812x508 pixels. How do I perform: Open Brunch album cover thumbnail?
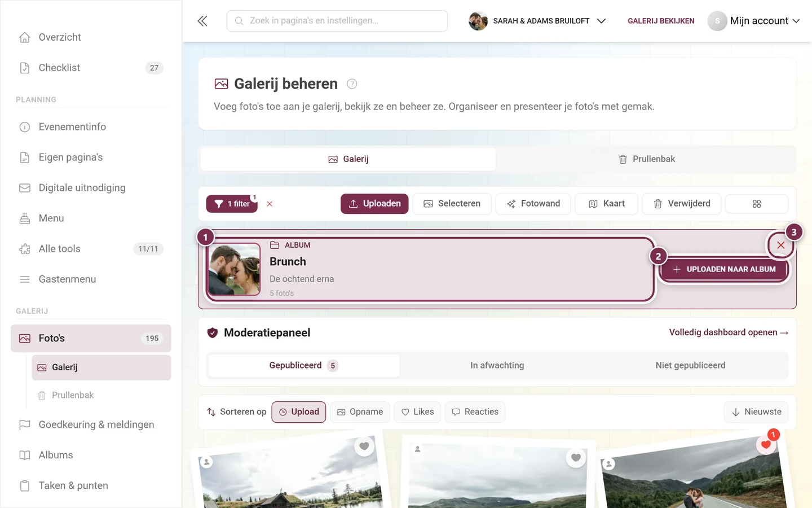(x=234, y=269)
